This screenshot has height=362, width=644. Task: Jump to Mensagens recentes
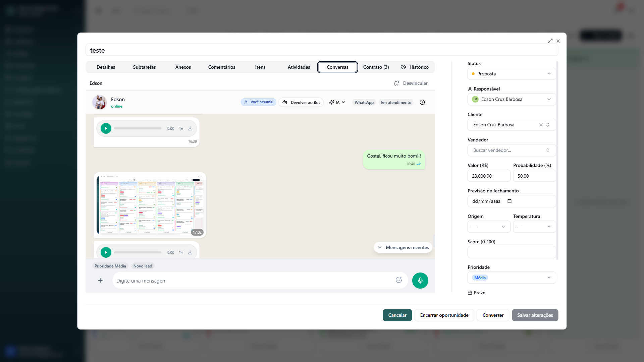[x=403, y=247]
